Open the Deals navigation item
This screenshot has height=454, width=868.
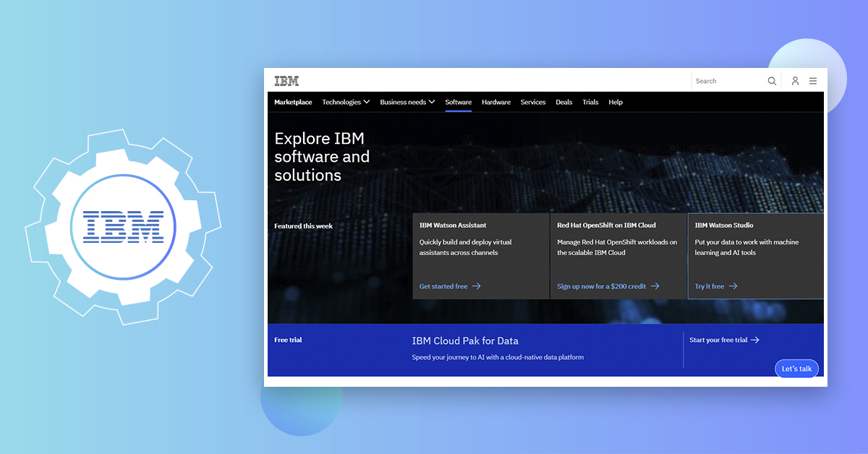[564, 102]
